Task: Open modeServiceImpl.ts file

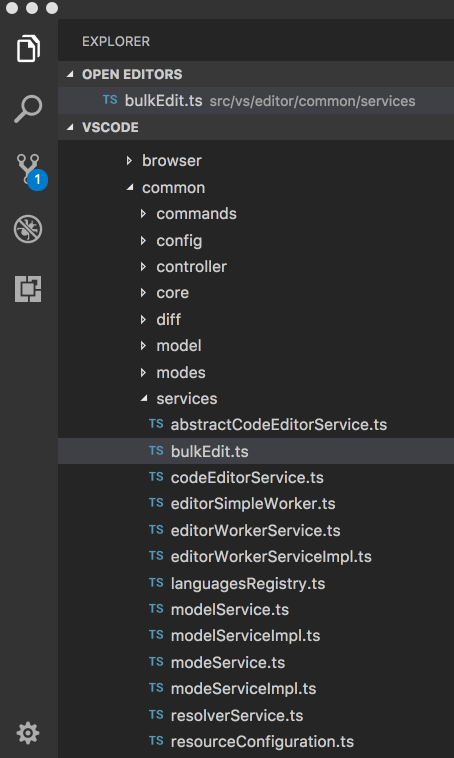Action: pyautogui.click(x=243, y=688)
